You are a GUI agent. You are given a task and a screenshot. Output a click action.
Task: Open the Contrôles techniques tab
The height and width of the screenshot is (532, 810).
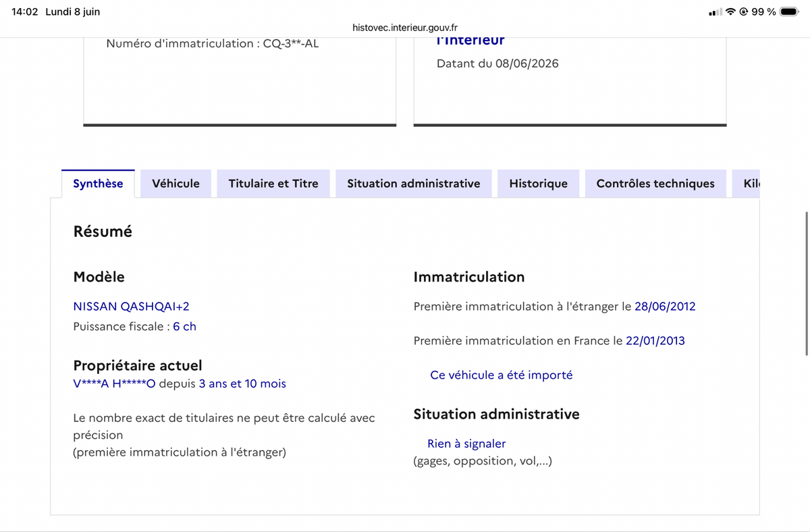[x=655, y=184]
